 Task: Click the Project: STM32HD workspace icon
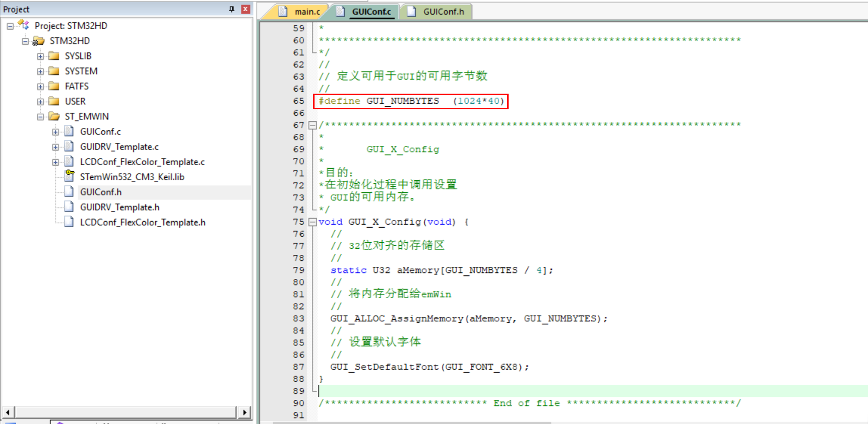point(23,25)
